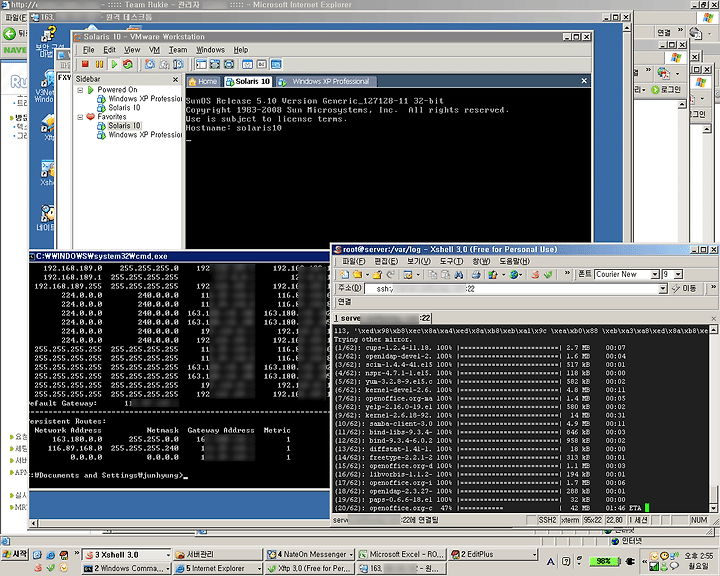The height and width of the screenshot is (576, 720).
Task: Click the VMware Take Snapshot icon
Action: (150, 64)
